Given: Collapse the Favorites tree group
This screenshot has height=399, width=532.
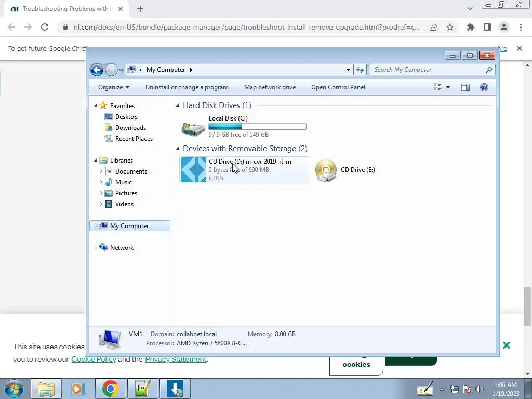Looking at the screenshot, I should [x=96, y=106].
